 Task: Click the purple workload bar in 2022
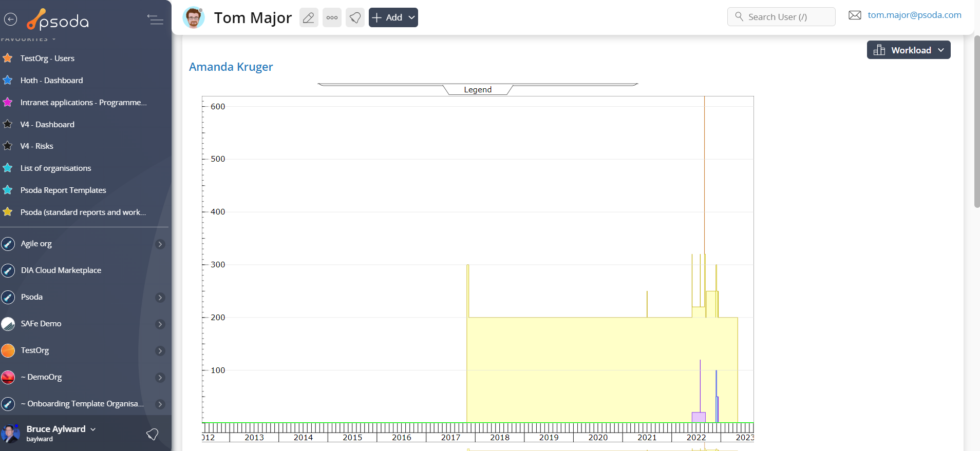pyautogui.click(x=699, y=417)
